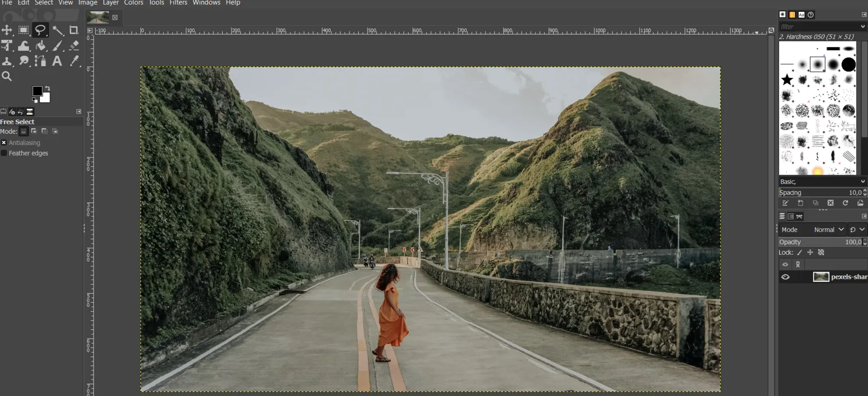This screenshot has height=396, width=868.
Task: Select the Text tool
Action: pyautogui.click(x=57, y=61)
